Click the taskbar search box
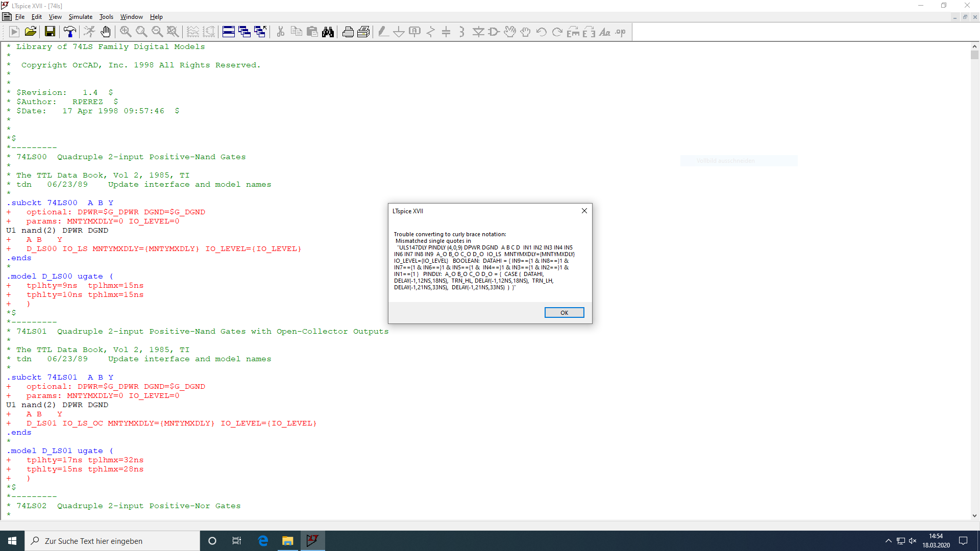Viewport: 980px width, 551px height. pyautogui.click(x=112, y=541)
